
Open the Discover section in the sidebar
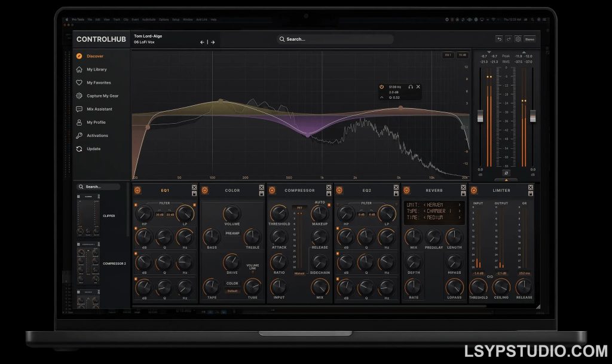point(96,56)
